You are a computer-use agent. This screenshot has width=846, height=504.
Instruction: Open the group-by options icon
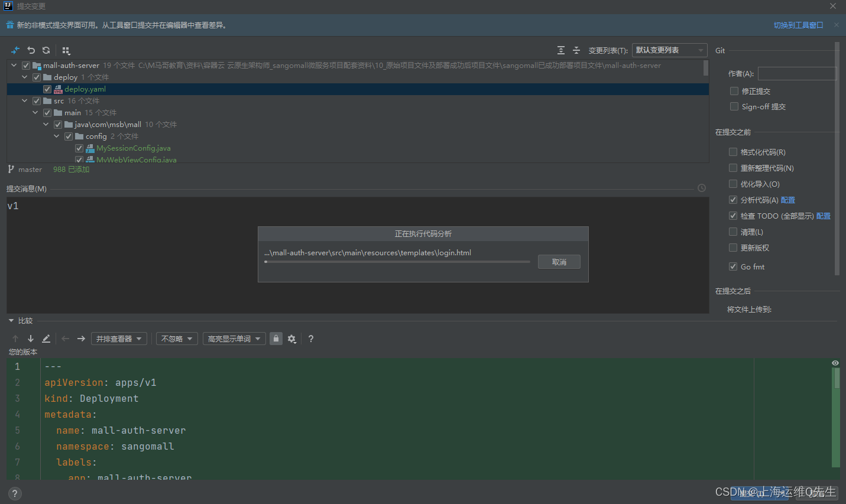click(66, 51)
